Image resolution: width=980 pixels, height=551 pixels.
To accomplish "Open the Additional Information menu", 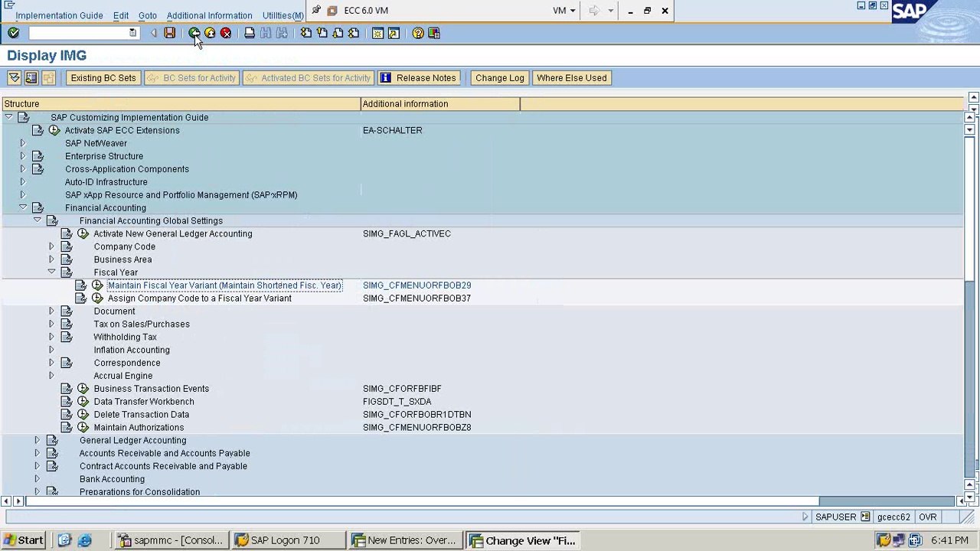I will click(x=209, y=15).
